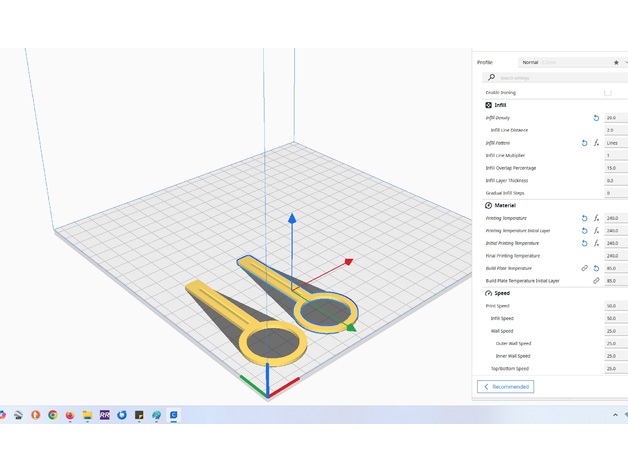The image size is (628, 472).
Task: Open the Profile selector dropdown
Action: 560,62
